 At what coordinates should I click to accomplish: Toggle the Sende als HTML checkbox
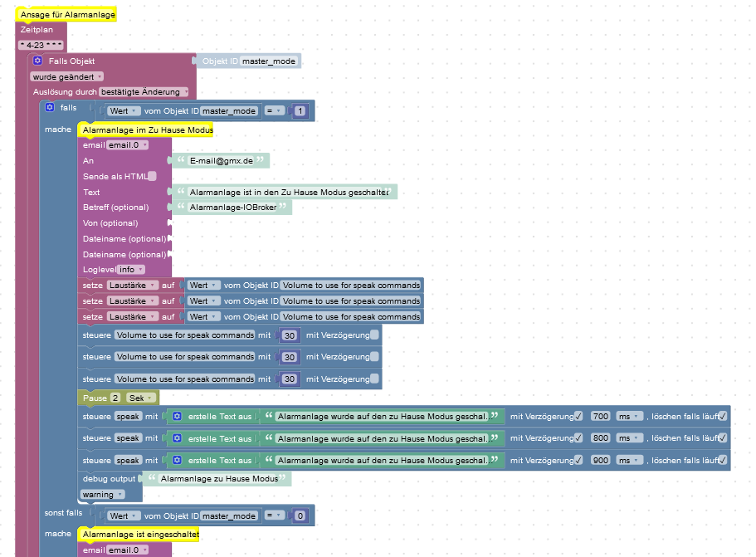pyautogui.click(x=153, y=176)
